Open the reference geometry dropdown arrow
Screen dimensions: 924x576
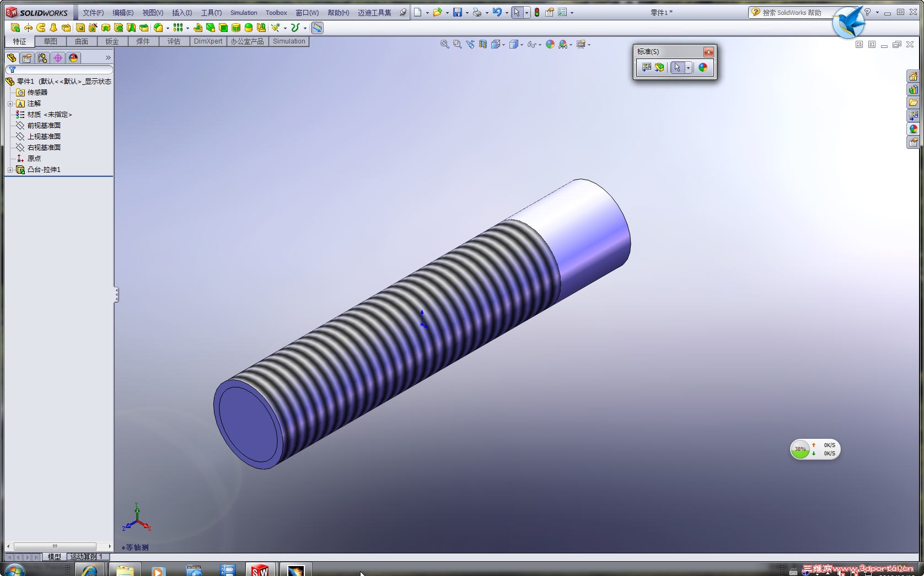point(285,28)
